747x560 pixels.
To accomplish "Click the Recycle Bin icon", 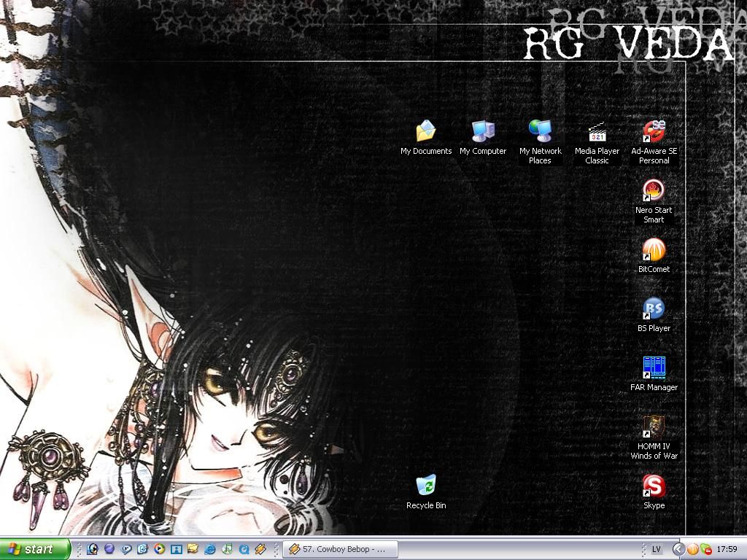I will point(426,492).
